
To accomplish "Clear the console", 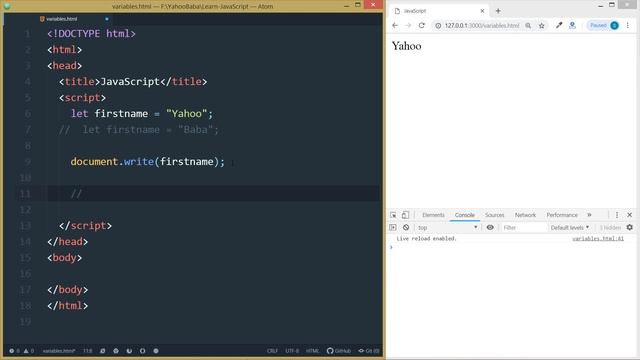I will tap(406, 227).
